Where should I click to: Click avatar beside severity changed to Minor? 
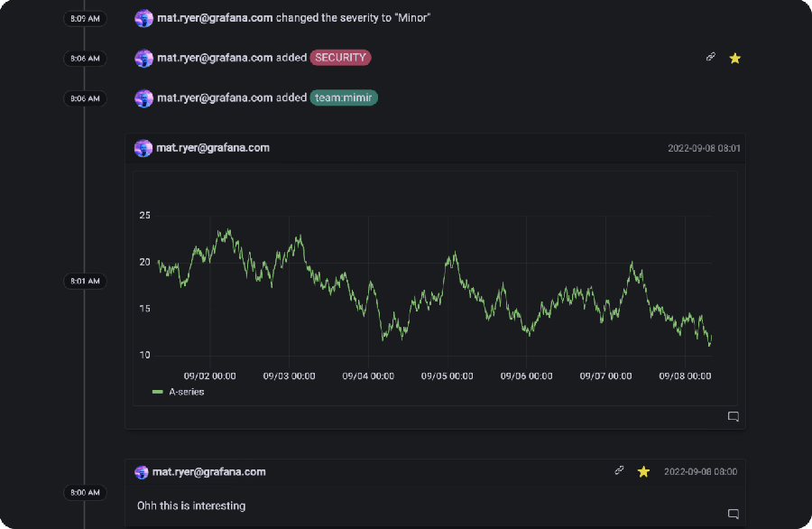[x=143, y=18]
